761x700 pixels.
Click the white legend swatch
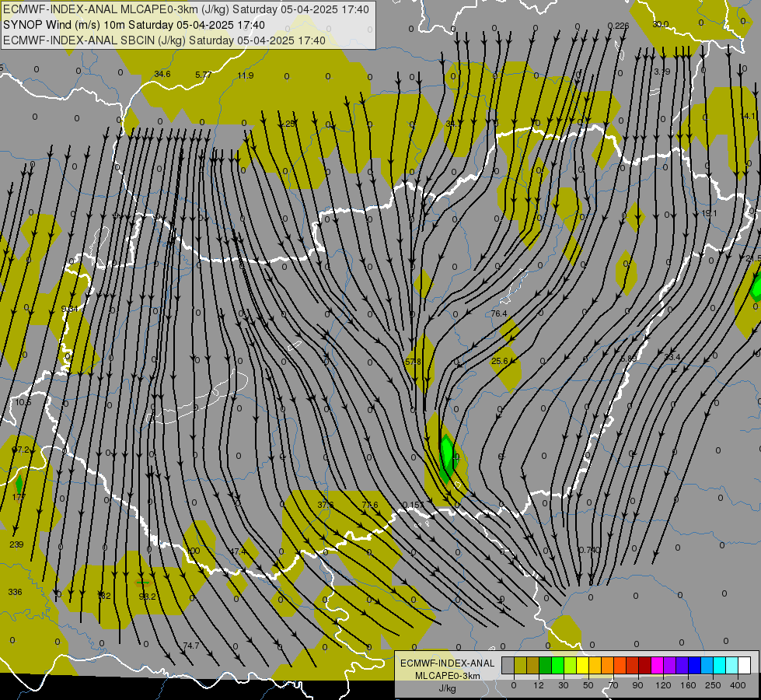click(745, 666)
